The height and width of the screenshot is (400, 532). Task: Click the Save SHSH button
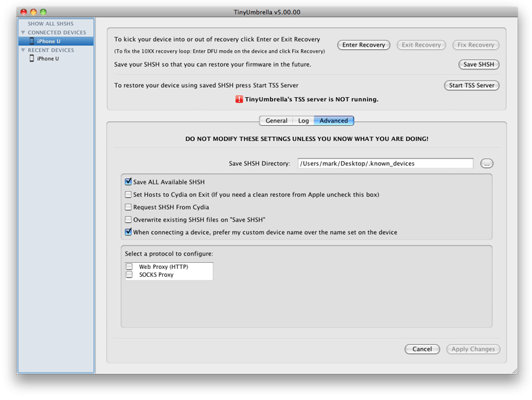click(x=479, y=65)
